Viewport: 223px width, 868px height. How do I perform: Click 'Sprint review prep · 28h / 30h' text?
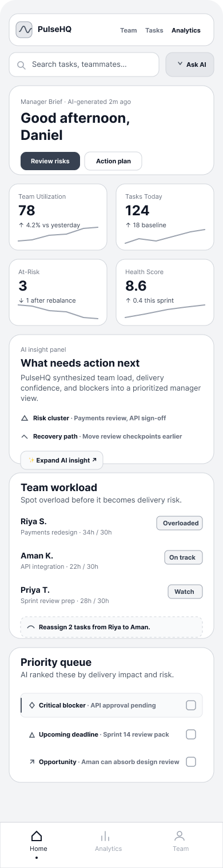click(x=65, y=601)
